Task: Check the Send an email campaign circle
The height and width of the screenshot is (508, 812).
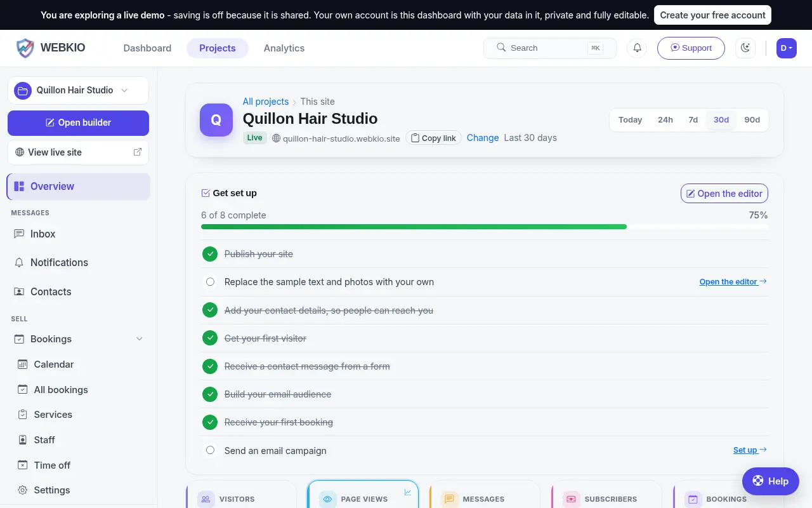Action: click(x=210, y=450)
